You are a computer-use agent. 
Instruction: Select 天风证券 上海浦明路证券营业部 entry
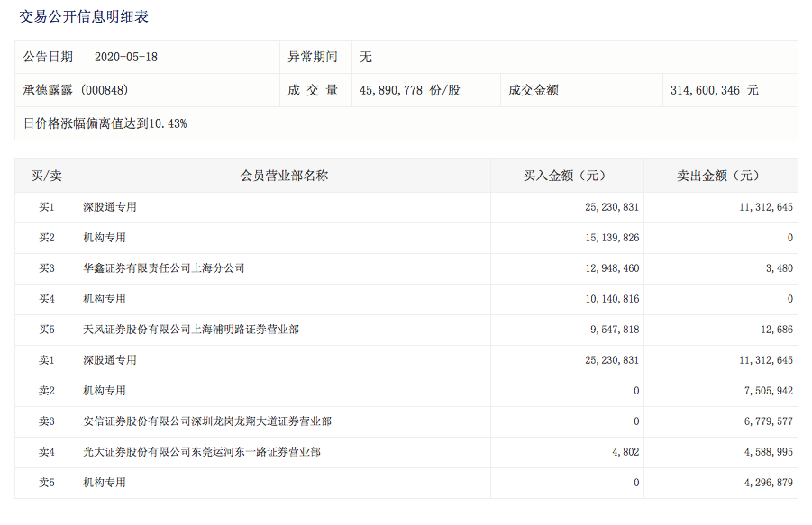coord(191,330)
